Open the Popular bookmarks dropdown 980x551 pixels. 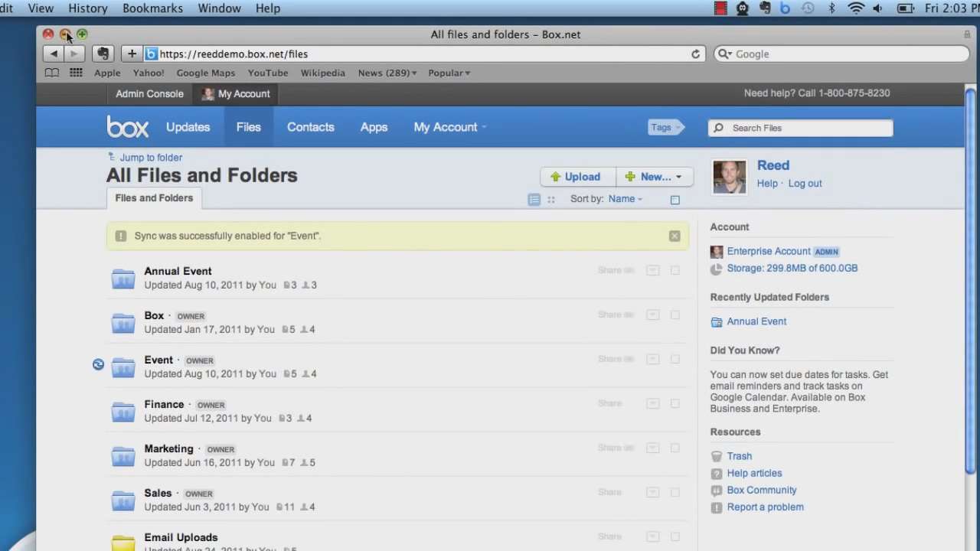449,73
